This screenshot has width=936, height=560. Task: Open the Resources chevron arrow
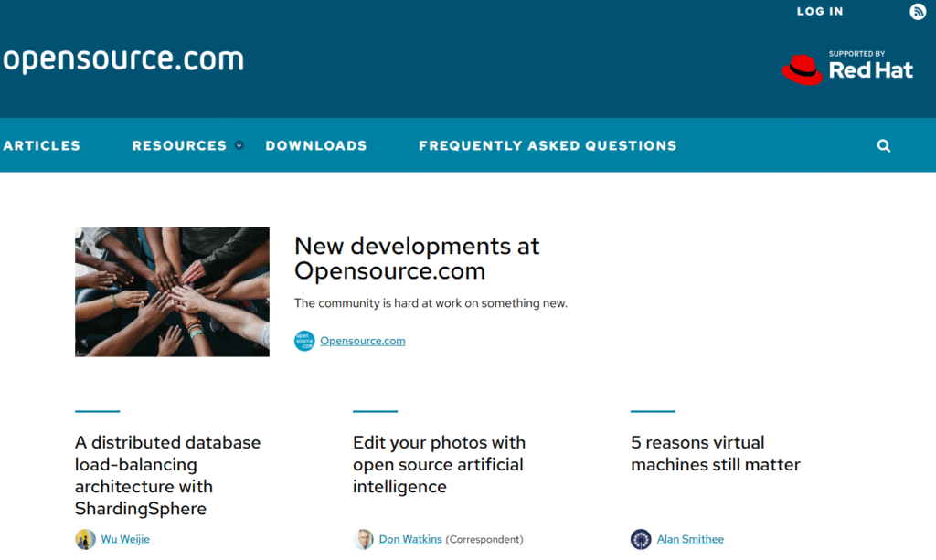tap(239, 145)
